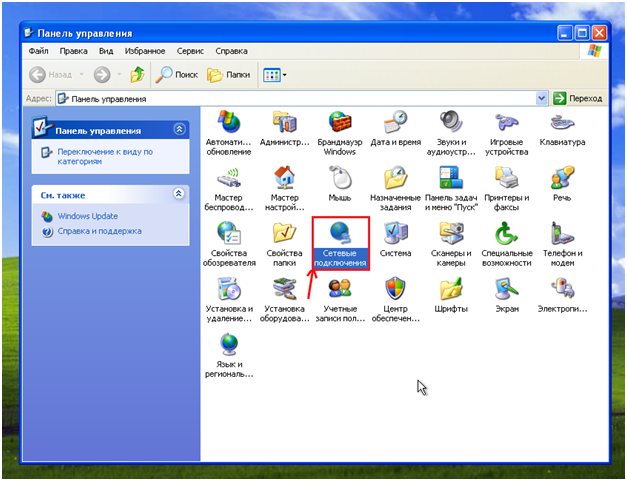
Task: Open Электропитание icon
Action: click(x=562, y=295)
